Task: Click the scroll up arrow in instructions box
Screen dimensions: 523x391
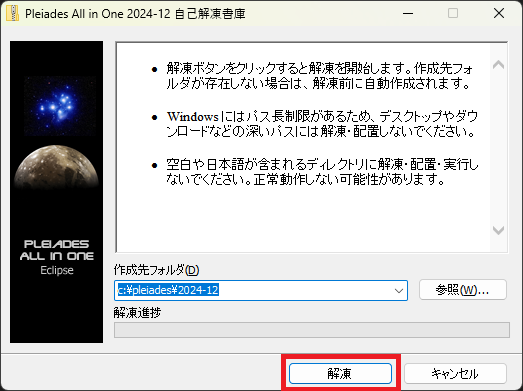Action: point(498,64)
